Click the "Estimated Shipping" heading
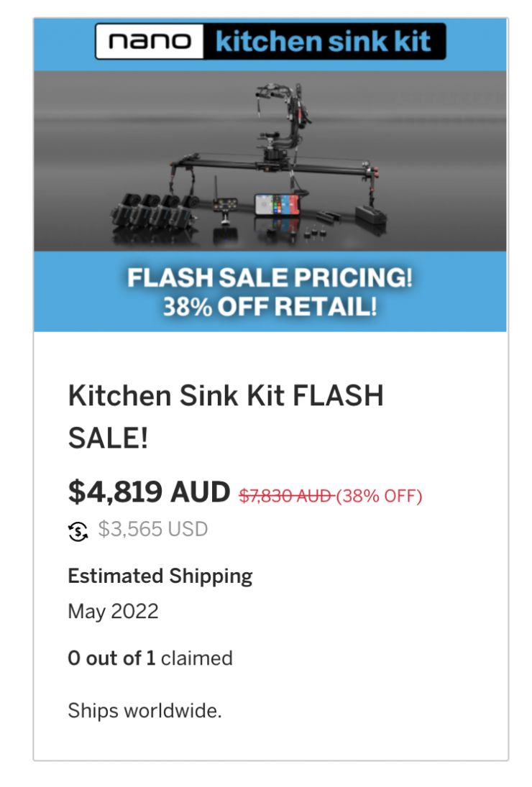The height and width of the screenshot is (787, 532). coord(160,576)
